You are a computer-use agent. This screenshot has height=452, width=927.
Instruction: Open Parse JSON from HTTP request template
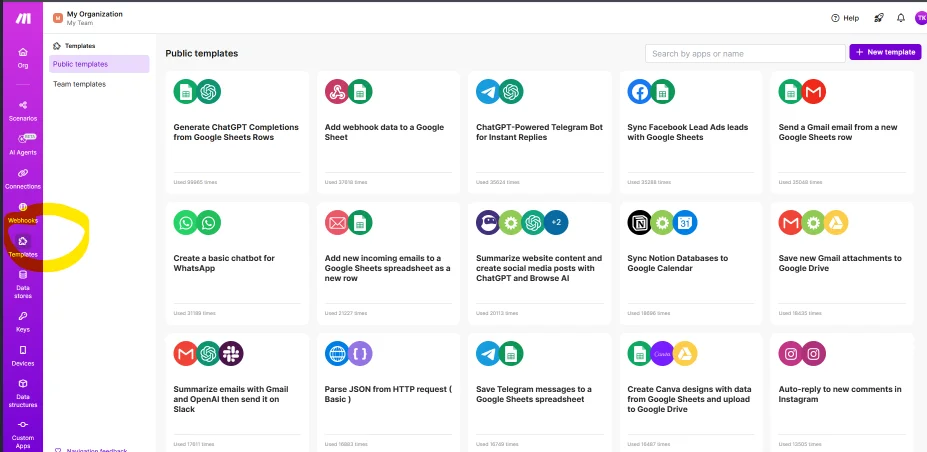388,393
